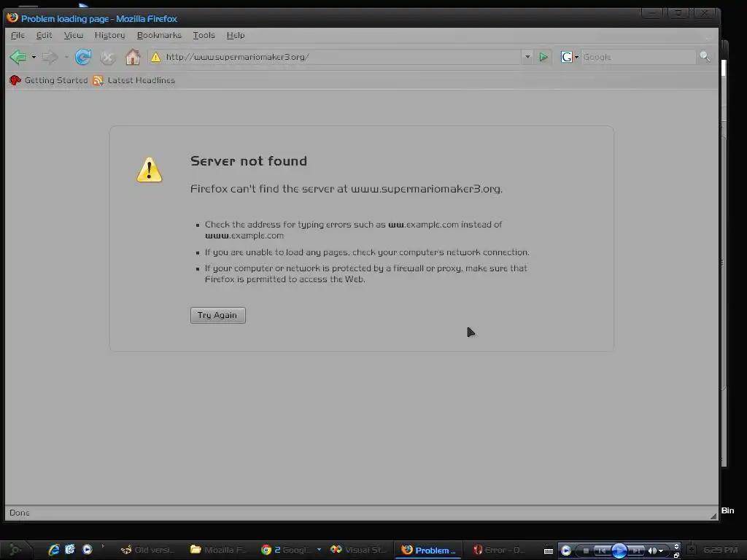The height and width of the screenshot is (560, 747).
Task: Open the History menu
Action: pyautogui.click(x=109, y=35)
